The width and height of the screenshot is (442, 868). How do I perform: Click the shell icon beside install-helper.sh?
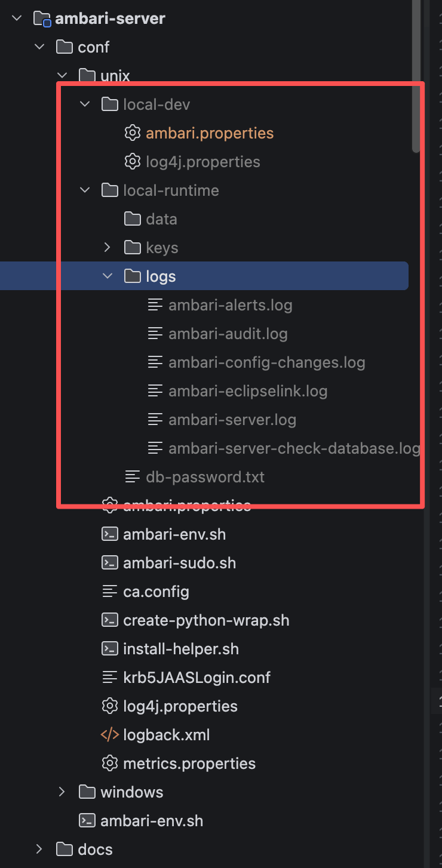[109, 649]
